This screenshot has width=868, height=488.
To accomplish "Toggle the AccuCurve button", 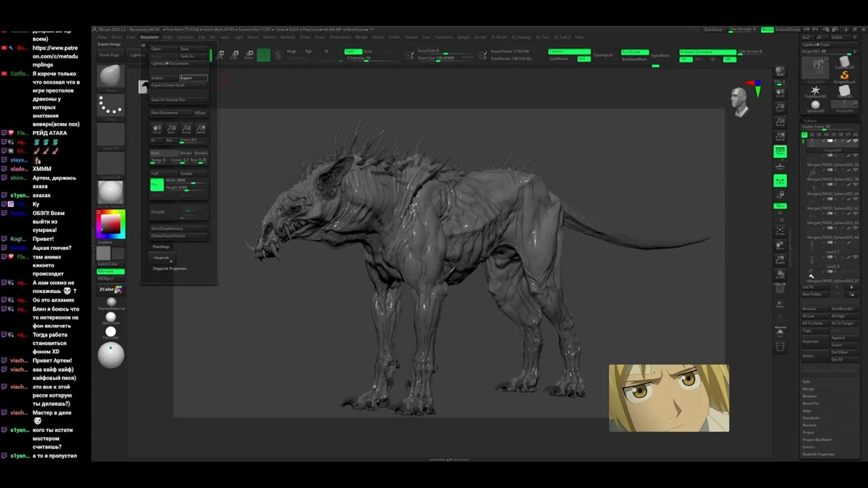I will click(635, 52).
